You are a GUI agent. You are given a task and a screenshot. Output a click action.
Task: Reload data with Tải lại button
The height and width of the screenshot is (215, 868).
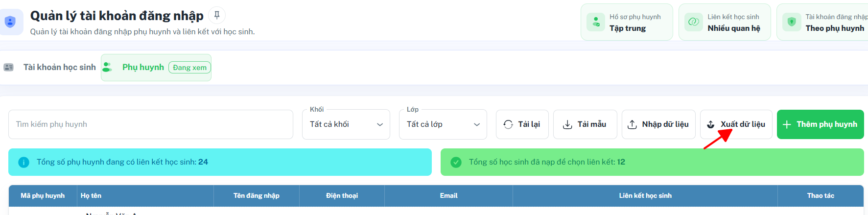(x=522, y=124)
